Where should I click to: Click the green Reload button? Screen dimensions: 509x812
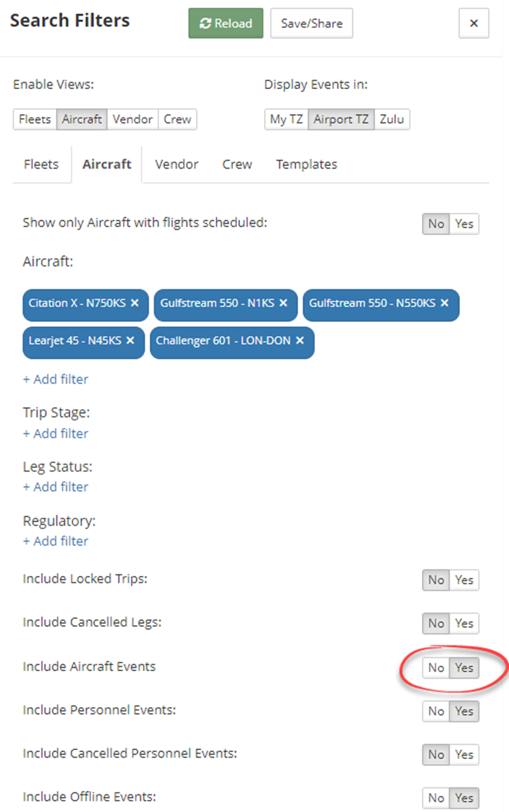tap(225, 23)
